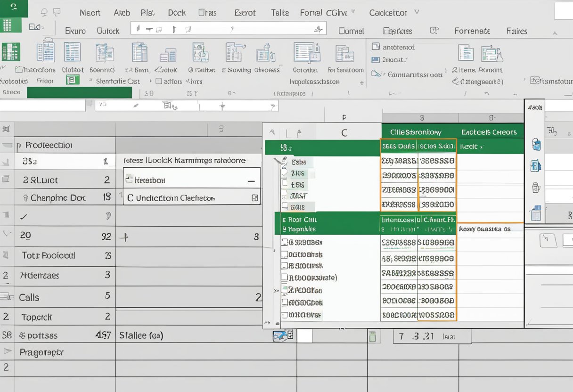This screenshot has width=573, height=392.
Task: Click the Fornenate button
Action: coord(472,31)
